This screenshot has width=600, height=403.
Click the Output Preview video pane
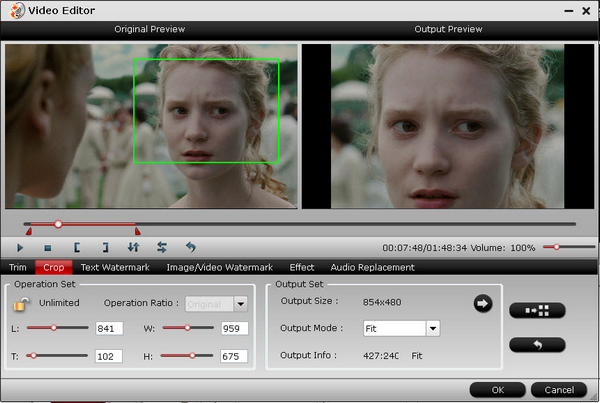[x=448, y=126]
